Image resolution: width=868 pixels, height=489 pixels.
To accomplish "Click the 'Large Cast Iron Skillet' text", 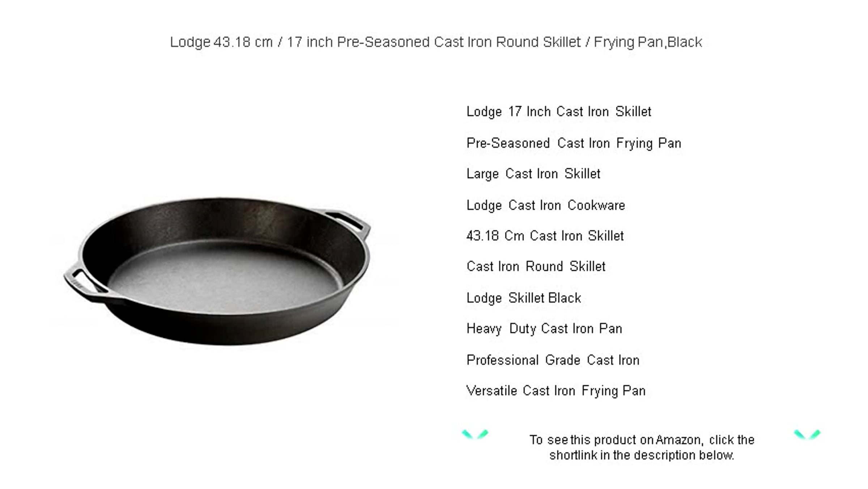I will click(x=533, y=174).
